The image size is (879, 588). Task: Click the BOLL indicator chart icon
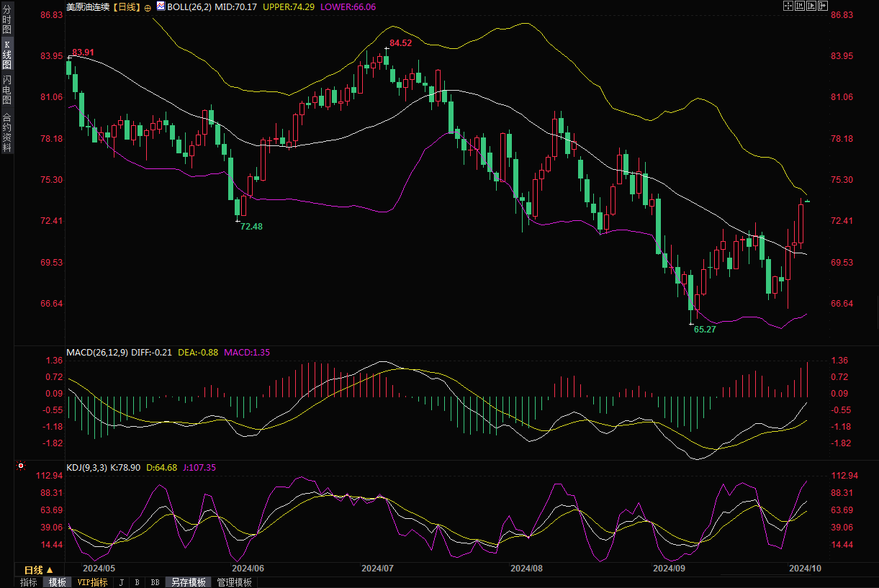click(x=161, y=6)
